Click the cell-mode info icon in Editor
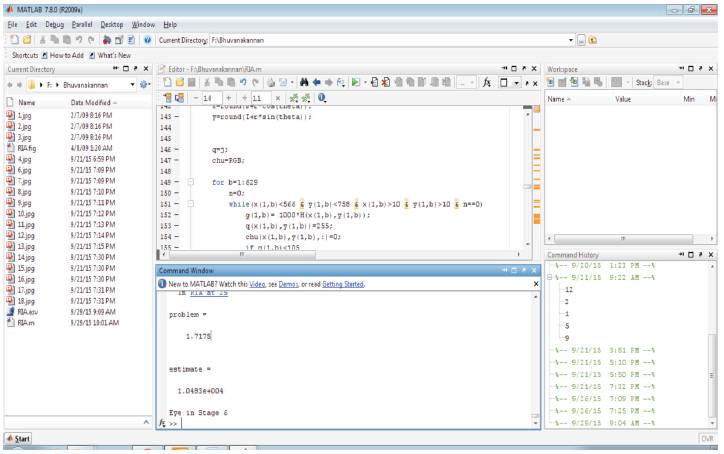This screenshot has width=724, height=454. (322, 97)
